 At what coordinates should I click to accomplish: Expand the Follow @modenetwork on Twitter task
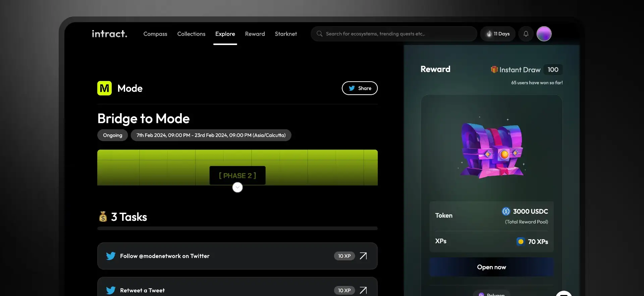click(164, 256)
